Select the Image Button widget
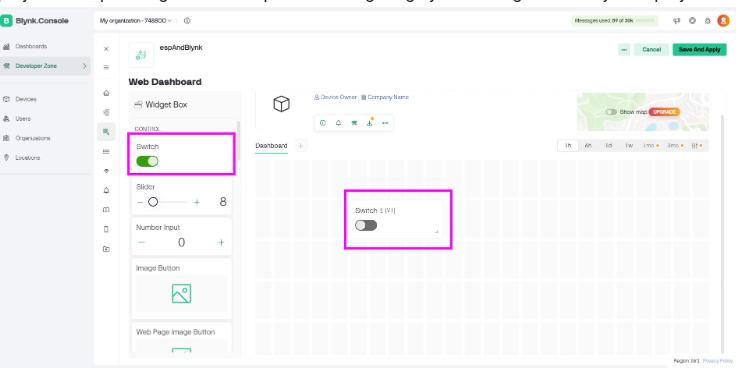The width and height of the screenshot is (736, 370). coord(181,288)
